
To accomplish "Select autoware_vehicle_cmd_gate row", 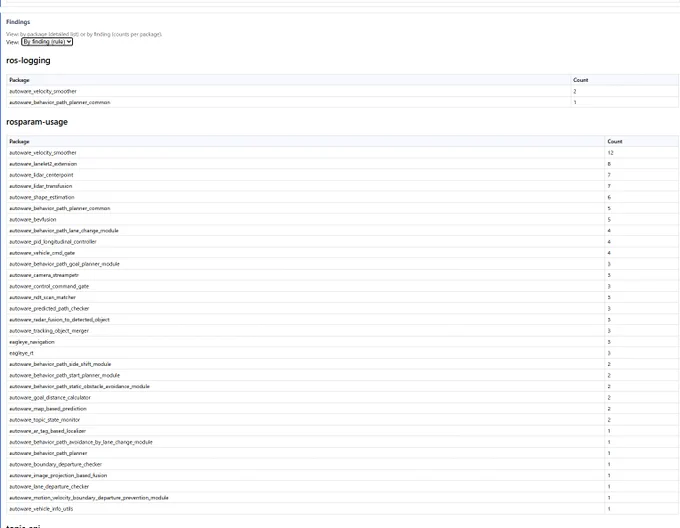I will [343, 253].
